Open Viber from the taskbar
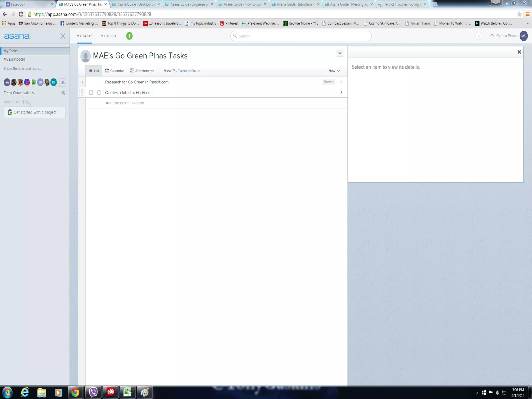The width and height of the screenshot is (532, 399). [93, 392]
